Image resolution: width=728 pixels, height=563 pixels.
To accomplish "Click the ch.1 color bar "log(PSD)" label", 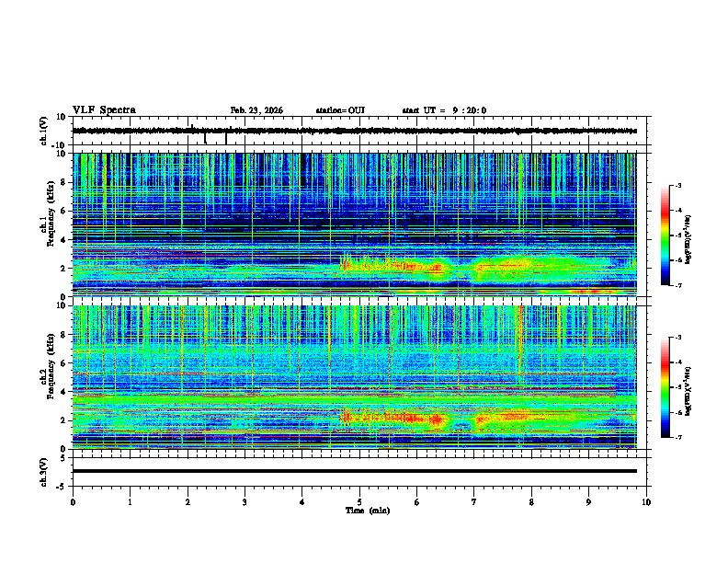I will pyautogui.click(x=688, y=239).
